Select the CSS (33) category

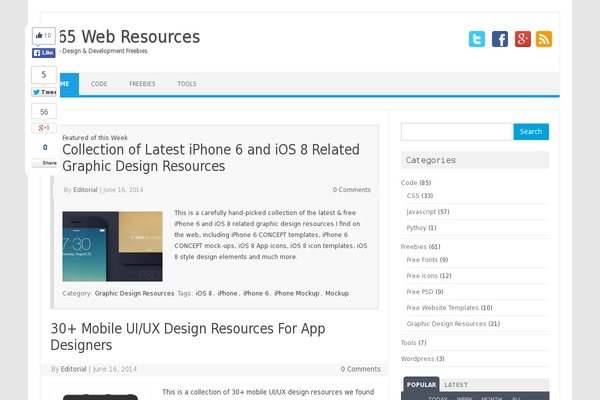[x=420, y=196]
